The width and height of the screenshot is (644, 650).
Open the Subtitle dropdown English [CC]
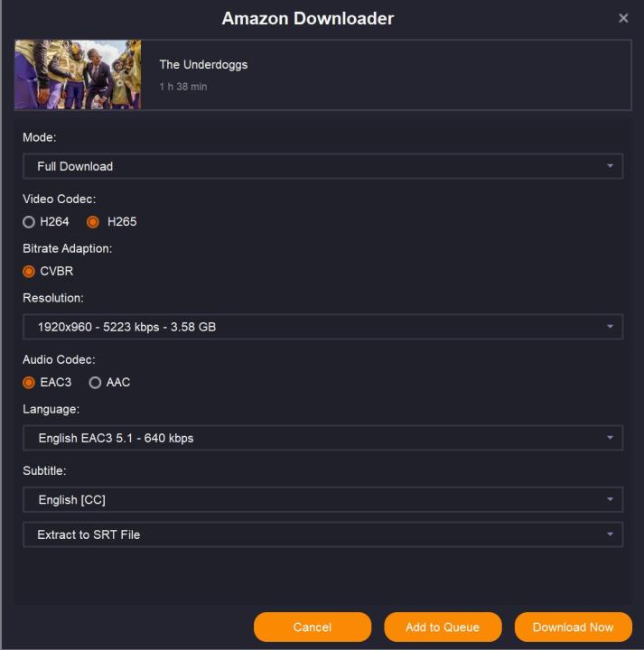tap(322, 499)
